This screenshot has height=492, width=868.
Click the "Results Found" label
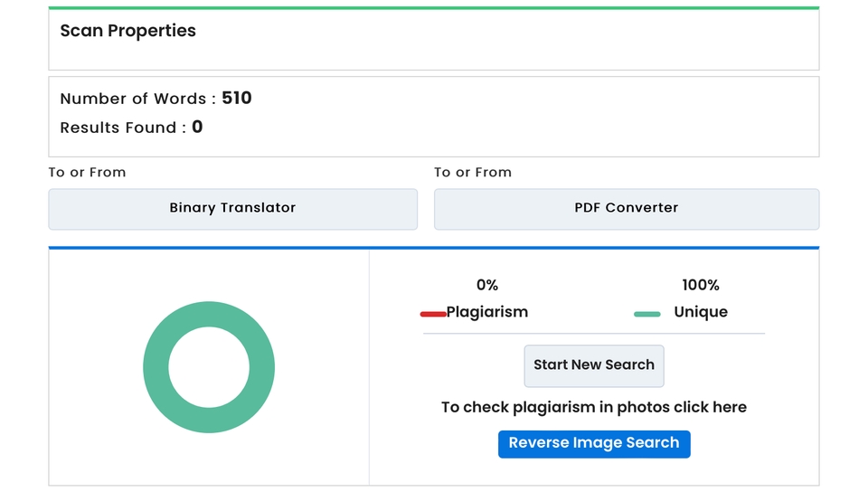(x=118, y=128)
